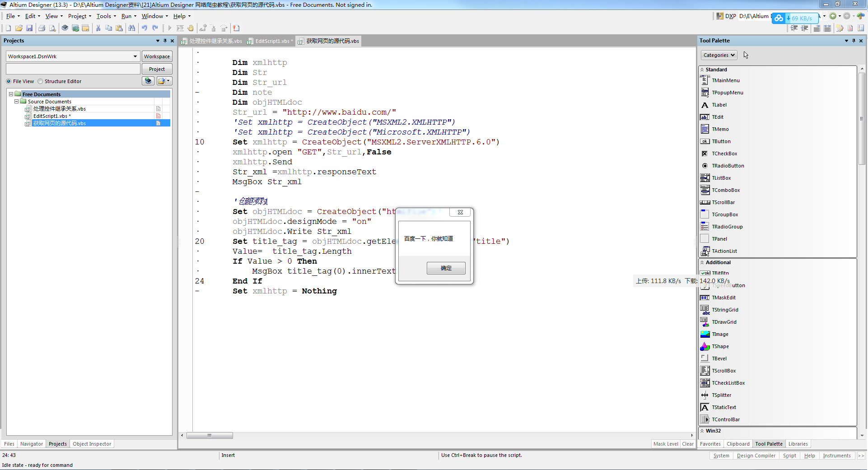Select the TCheckBox component in Tool Palette
868x470 pixels.
point(723,154)
